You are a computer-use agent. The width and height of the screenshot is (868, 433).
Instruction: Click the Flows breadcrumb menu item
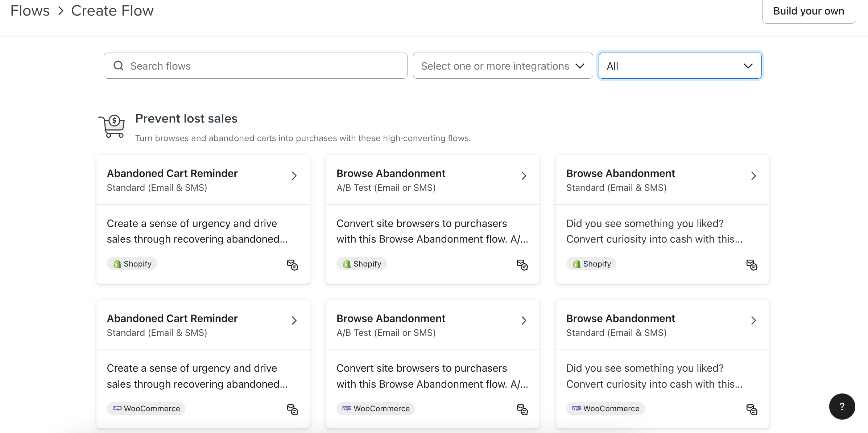tap(30, 11)
